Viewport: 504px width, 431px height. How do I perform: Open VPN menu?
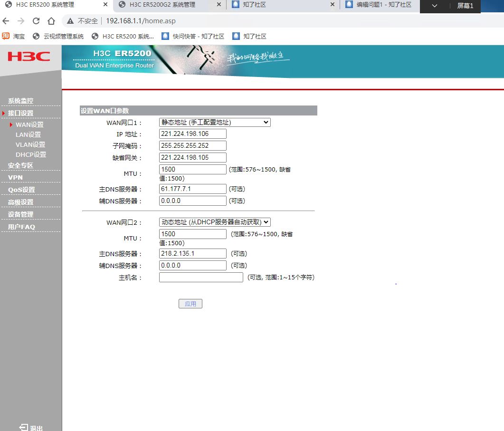coord(15,178)
